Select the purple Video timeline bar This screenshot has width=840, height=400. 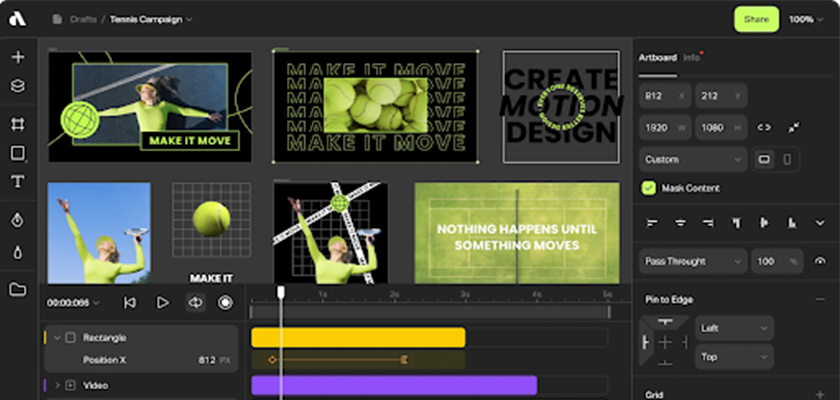394,385
